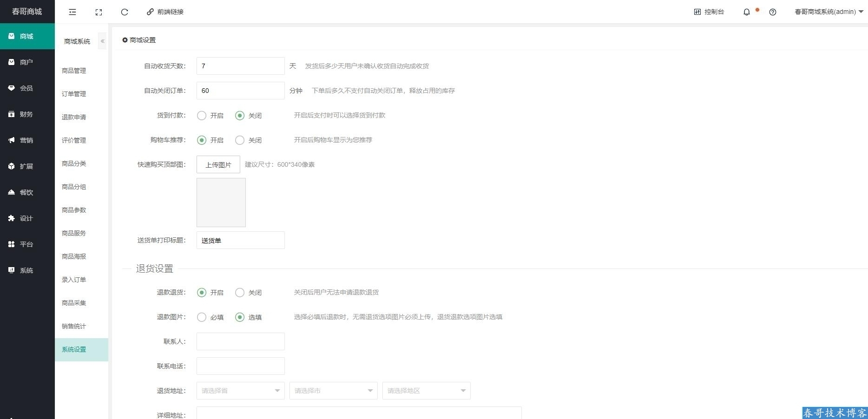Click the 快速购买顶部图 image preview box

pyautogui.click(x=221, y=203)
